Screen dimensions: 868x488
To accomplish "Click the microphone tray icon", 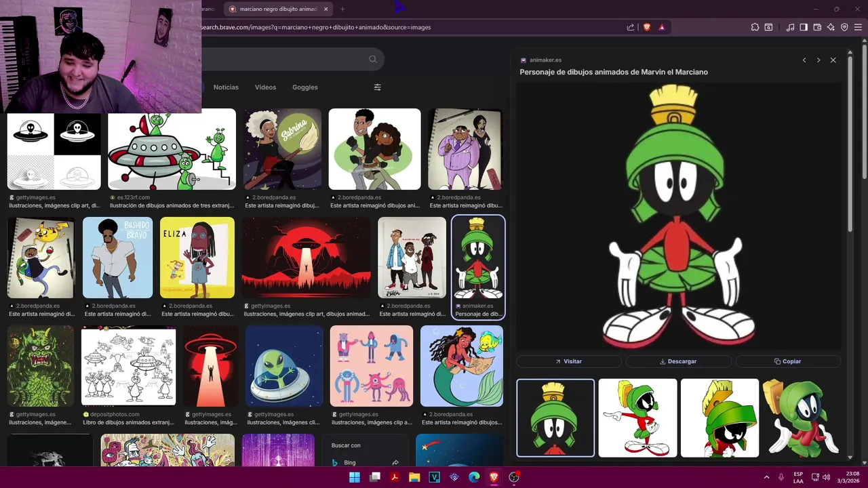I will (x=781, y=477).
